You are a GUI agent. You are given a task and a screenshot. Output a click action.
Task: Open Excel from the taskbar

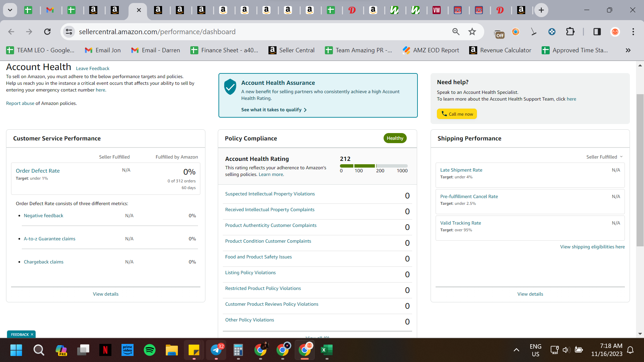pyautogui.click(x=327, y=350)
